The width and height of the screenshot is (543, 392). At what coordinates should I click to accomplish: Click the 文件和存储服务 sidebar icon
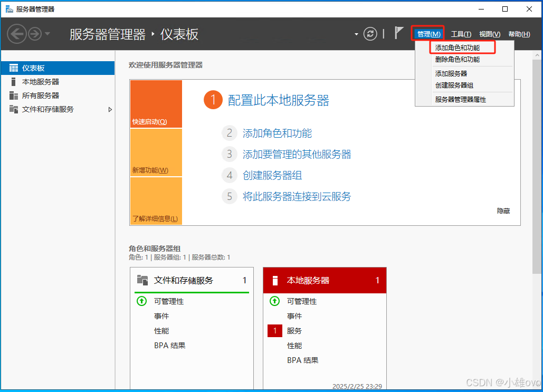(14, 109)
